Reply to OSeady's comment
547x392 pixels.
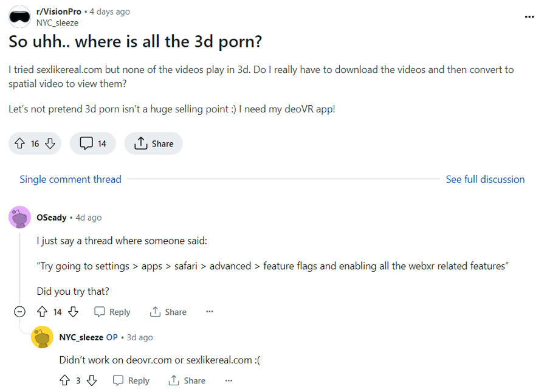point(112,312)
